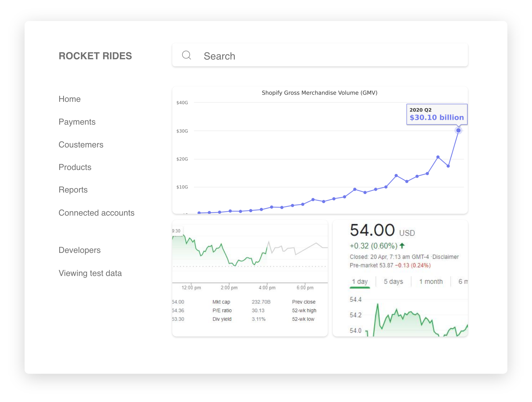Click the $30.10 billion tooltip

coord(437,114)
